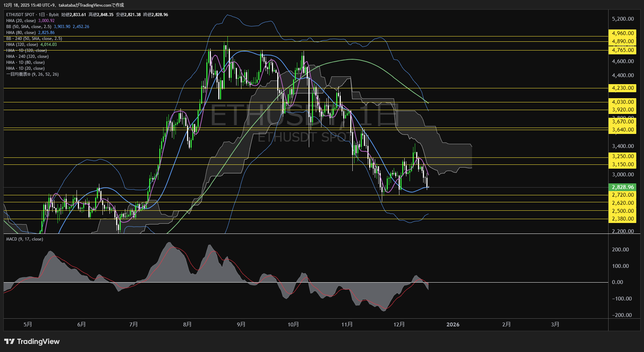Click the TradingView logo icon

tap(9, 341)
